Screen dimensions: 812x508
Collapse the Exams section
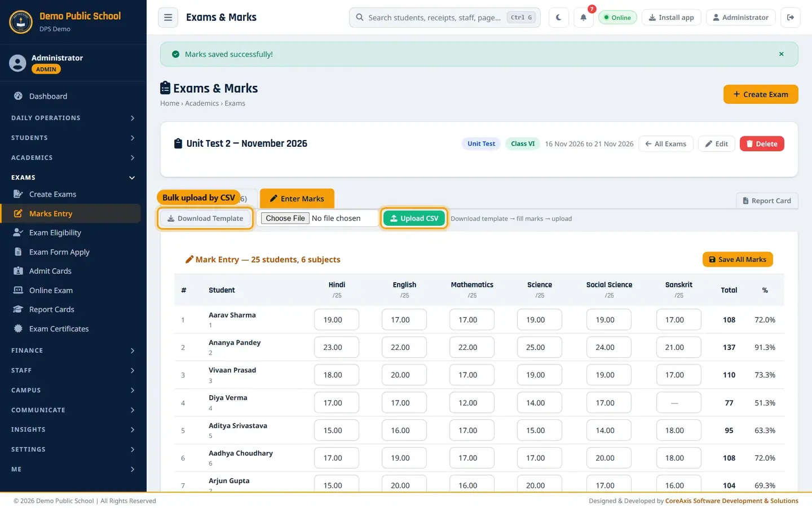click(73, 177)
